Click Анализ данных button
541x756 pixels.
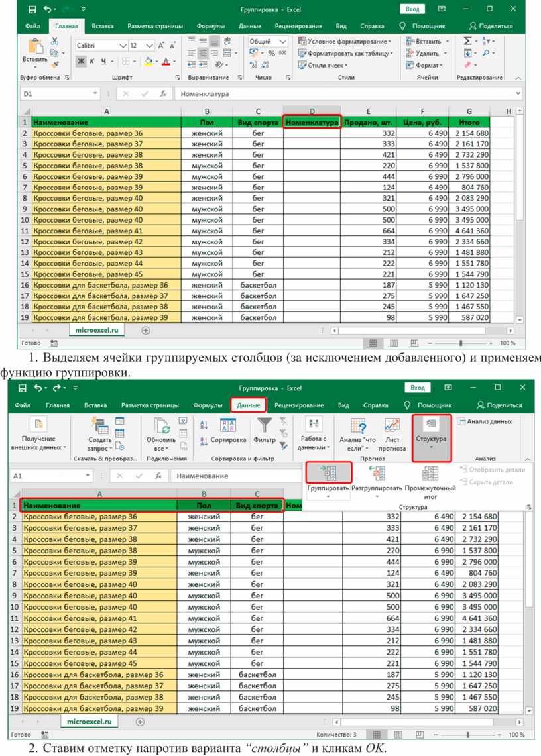(x=485, y=421)
